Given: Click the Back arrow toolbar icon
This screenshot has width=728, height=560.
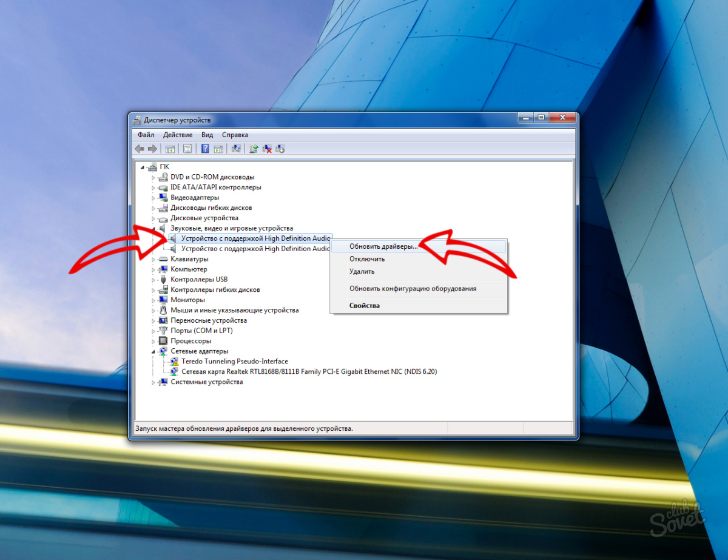Looking at the screenshot, I should pos(140,149).
